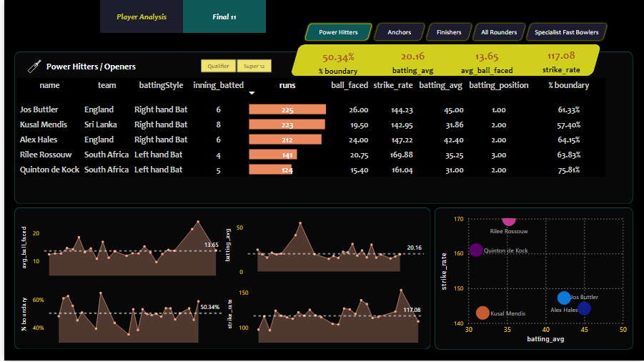Image resolution: width=644 pixels, height=362 pixels.
Task: Switch to the Player Analysis tab
Action: coord(142,16)
